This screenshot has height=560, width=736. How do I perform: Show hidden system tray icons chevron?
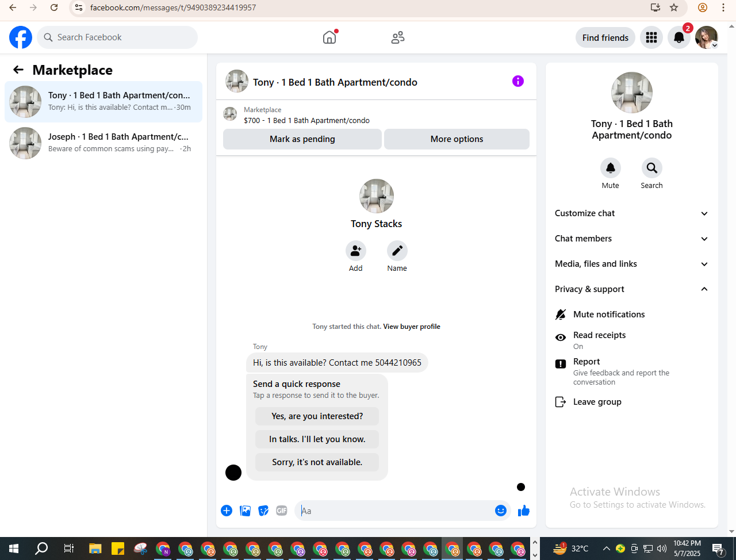[x=606, y=549]
